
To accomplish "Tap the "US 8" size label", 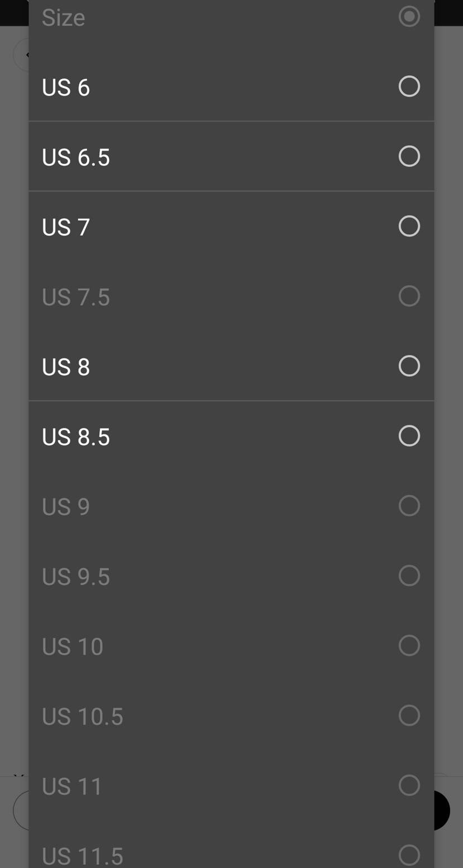I will [66, 367].
